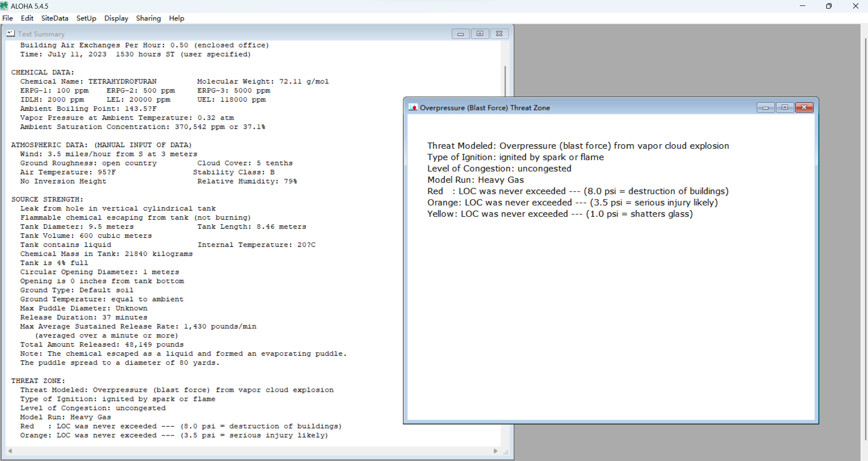
Task: Click 'Molecular Weight: 72.11 g/mol' text
Action: [263, 81]
